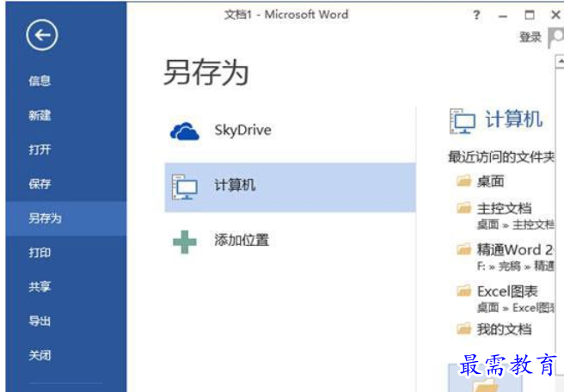Click the folder icon beside 精通Word
564x392 pixels.
(463, 249)
